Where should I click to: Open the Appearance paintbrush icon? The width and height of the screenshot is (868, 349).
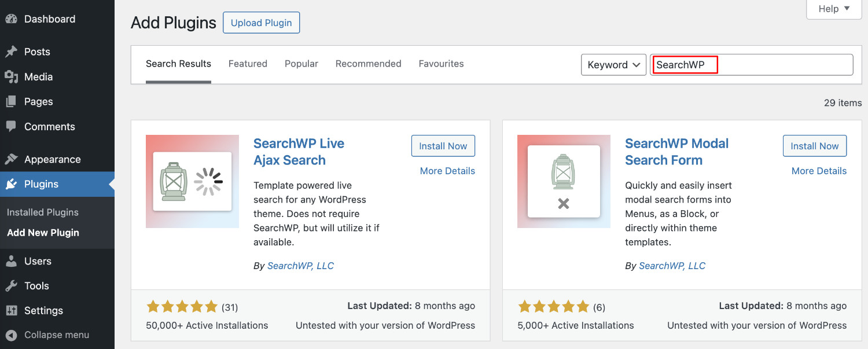coord(13,159)
